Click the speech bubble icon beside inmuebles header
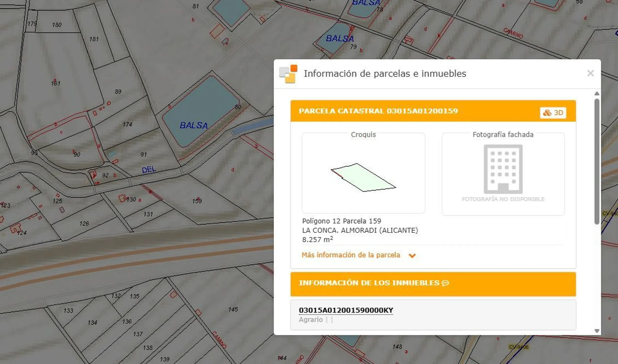This screenshot has width=618, height=364. tap(445, 283)
